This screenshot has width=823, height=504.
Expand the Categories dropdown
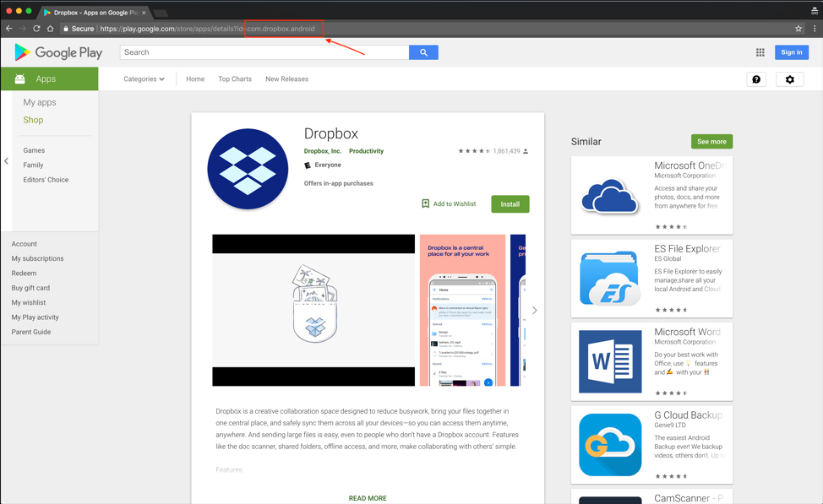coord(144,79)
